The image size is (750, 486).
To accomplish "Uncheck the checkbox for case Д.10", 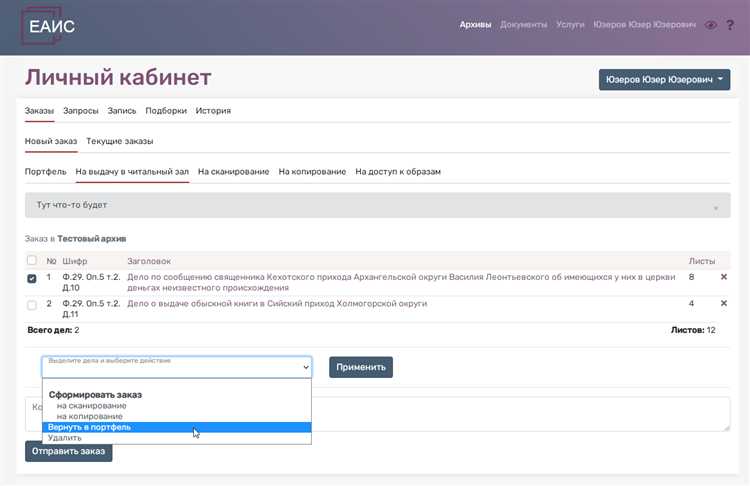I will [x=32, y=278].
